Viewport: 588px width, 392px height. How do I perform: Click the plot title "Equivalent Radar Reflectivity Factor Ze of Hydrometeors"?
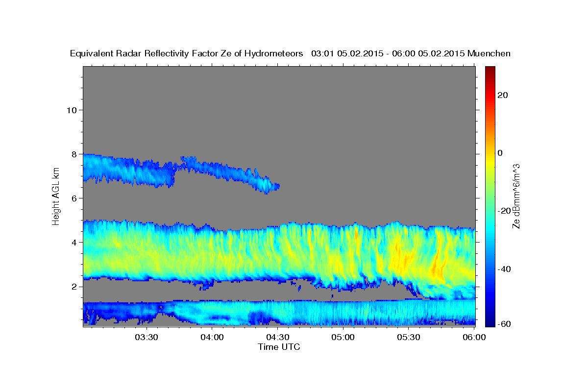(187, 54)
